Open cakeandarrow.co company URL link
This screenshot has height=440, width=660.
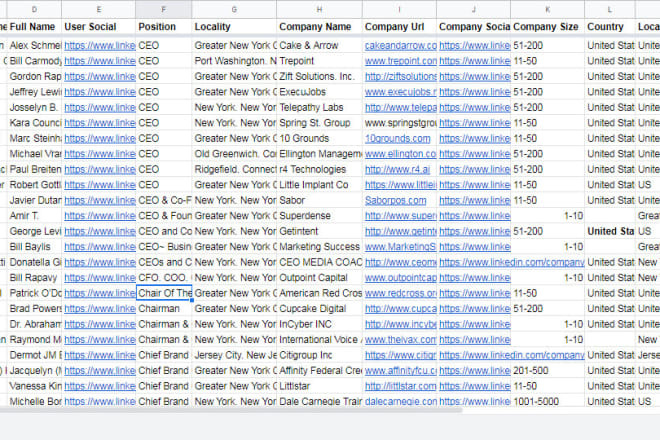(400, 45)
